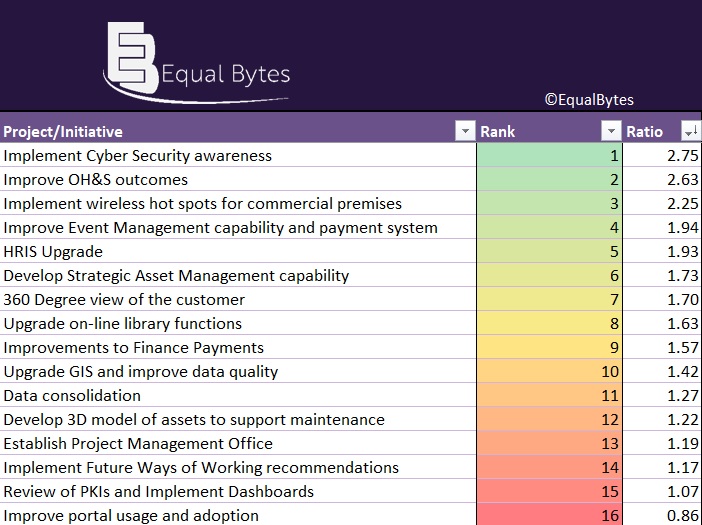Viewport: 702px width, 525px height.
Task: Click the rank 13 cell
Action: (549, 443)
